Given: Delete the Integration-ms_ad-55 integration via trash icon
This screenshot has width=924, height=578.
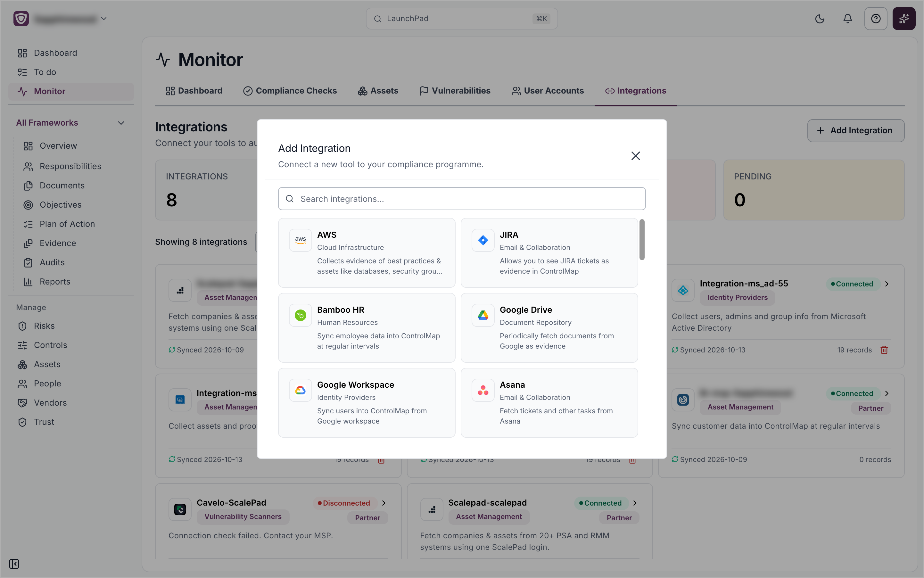Looking at the screenshot, I should point(884,350).
